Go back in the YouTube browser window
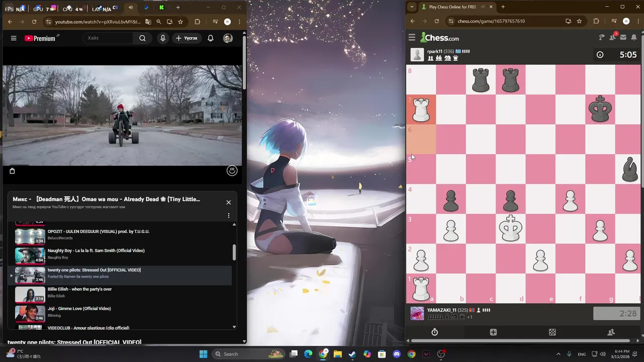Screen dimensions: 644x362 point(10,22)
